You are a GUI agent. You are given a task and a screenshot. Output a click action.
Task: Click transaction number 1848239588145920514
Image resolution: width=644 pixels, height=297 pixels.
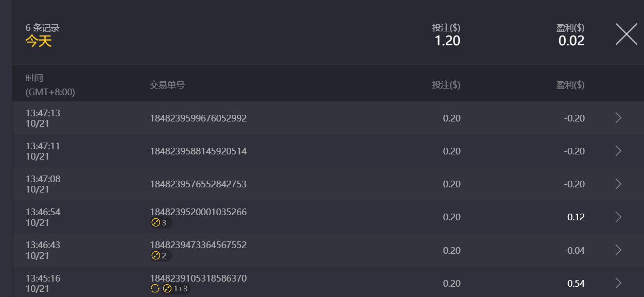click(x=198, y=151)
